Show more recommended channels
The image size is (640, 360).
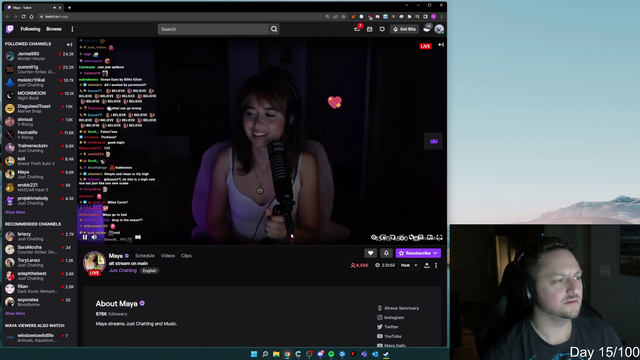[x=15, y=313]
